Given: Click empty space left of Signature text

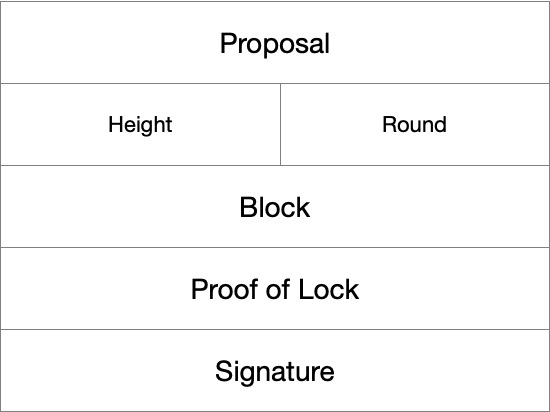Looking at the screenshot, I should point(108,371).
